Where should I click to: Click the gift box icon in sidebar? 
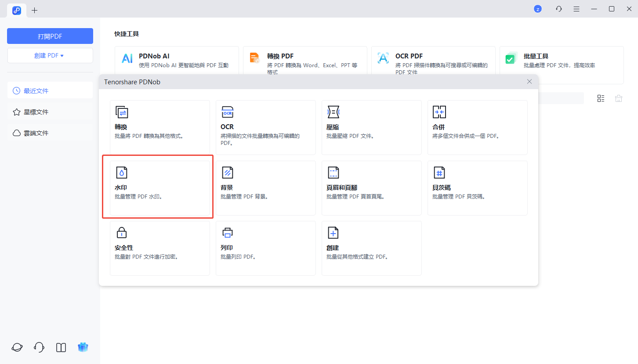(83, 347)
